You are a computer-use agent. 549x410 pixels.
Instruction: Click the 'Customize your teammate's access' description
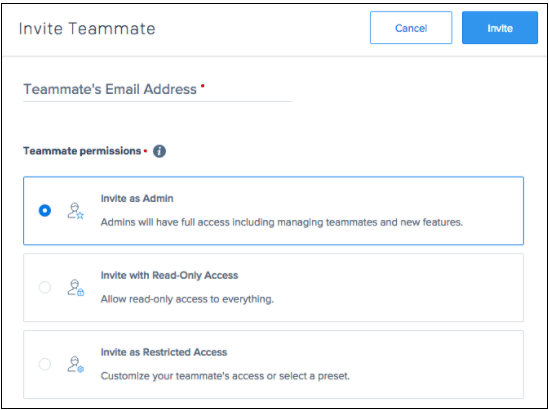click(x=225, y=376)
